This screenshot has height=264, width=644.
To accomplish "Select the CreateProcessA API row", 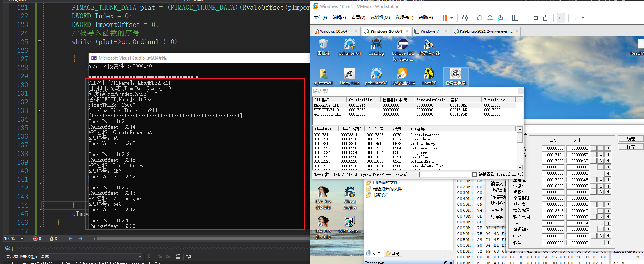I will pos(415,135).
